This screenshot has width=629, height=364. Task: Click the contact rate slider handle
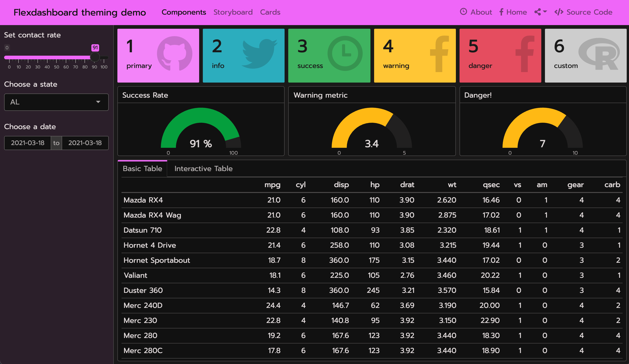pos(95,57)
